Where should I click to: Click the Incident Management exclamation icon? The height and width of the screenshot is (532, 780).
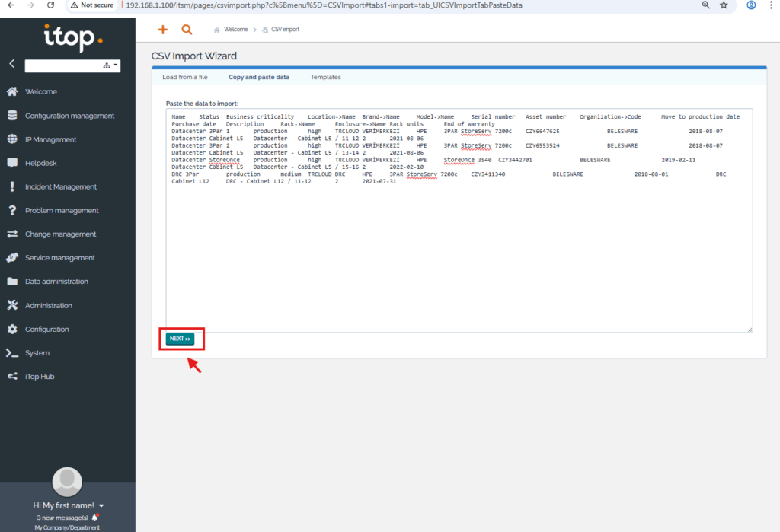click(11, 186)
